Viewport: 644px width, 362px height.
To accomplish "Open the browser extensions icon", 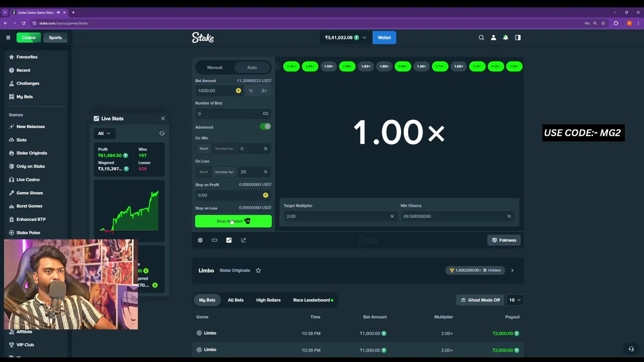I will 616,23.
